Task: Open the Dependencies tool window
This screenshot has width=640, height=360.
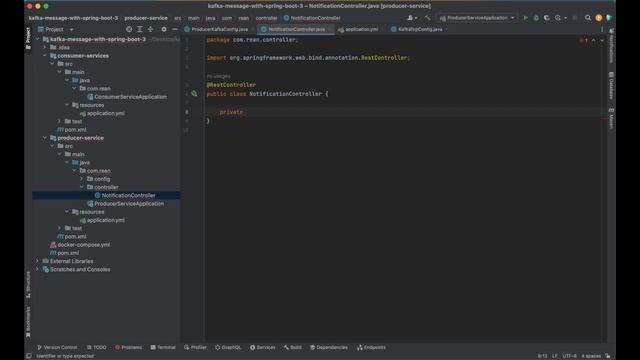Action: [x=329, y=347]
